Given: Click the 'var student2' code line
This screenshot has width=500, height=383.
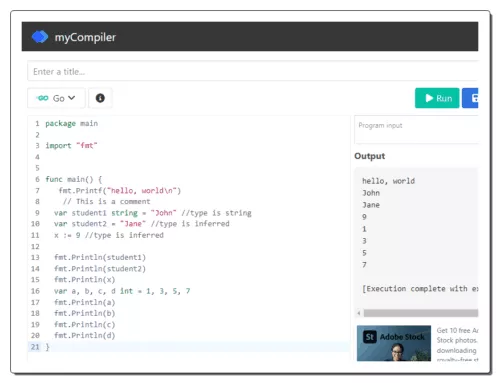Looking at the screenshot, I should pyautogui.click(x=142, y=224).
